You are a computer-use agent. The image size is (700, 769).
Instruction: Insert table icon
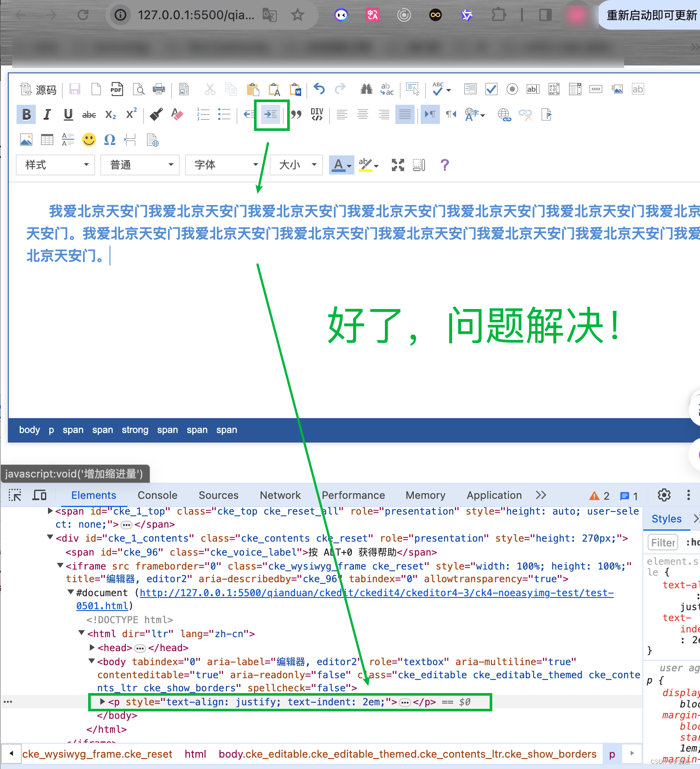point(47,140)
